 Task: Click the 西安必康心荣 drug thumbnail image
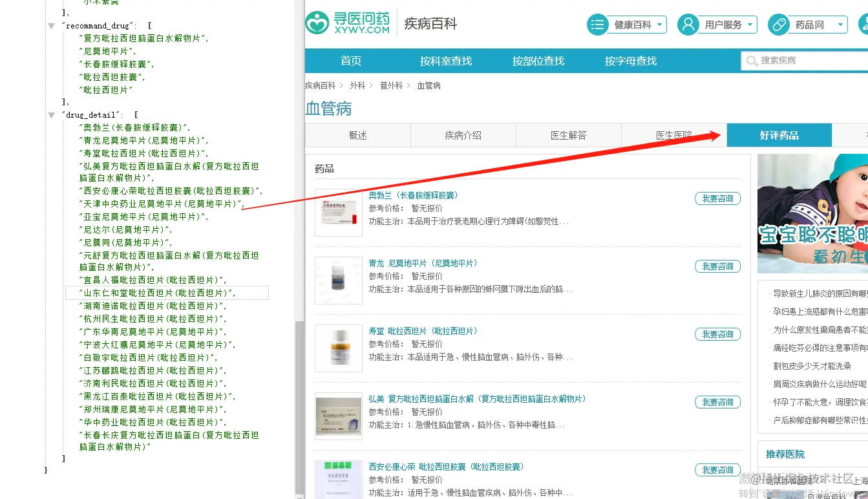click(x=339, y=479)
